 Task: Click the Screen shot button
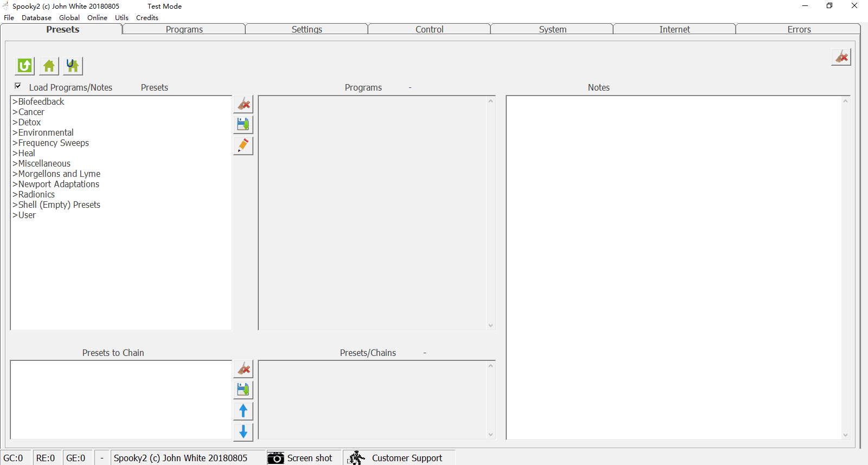click(x=300, y=458)
